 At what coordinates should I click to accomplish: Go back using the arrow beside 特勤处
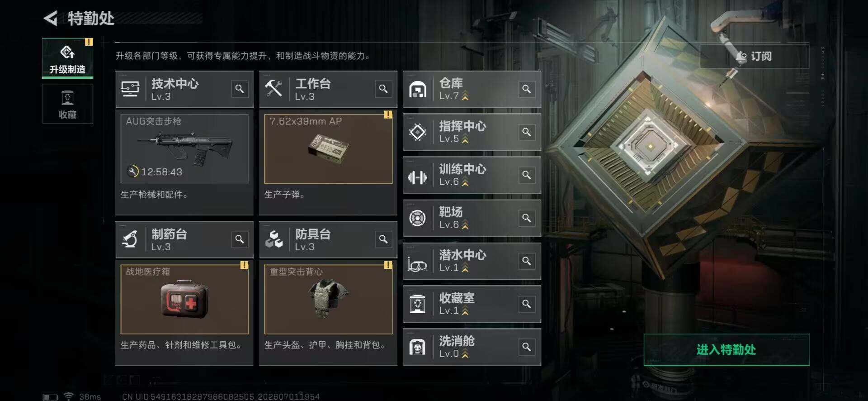pos(51,19)
